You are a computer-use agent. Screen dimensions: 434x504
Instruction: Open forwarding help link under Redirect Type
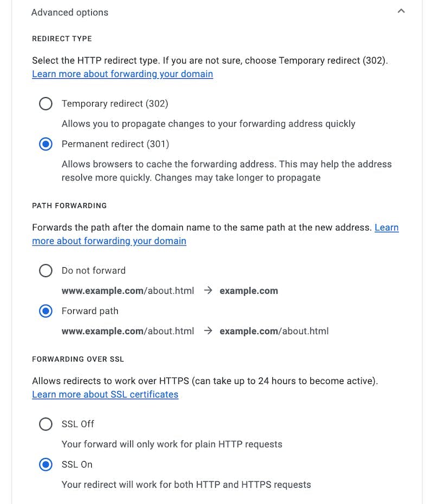click(x=122, y=74)
